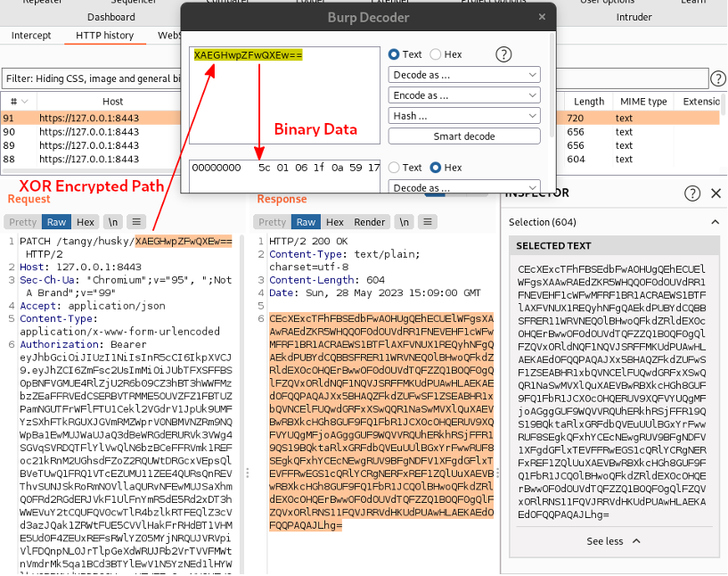Viewport: 728px width, 576px height.
Task: Close the Inspector panel
Action: point(716,193)
